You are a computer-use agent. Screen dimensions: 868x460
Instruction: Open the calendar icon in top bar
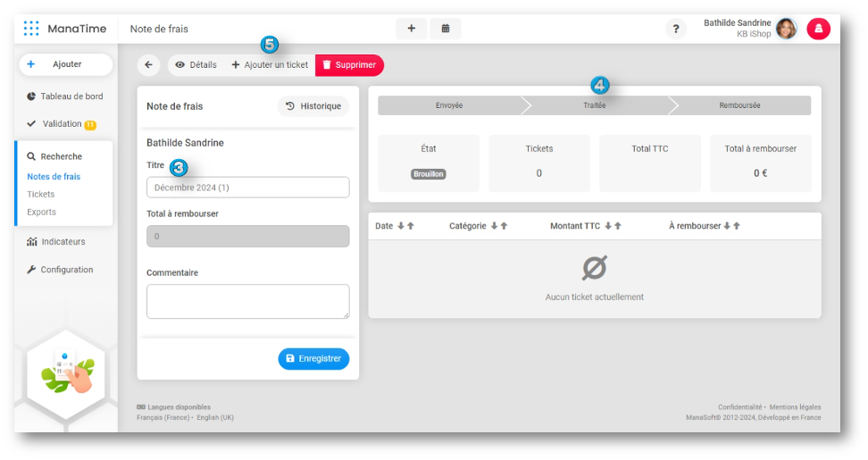point(445,29)
